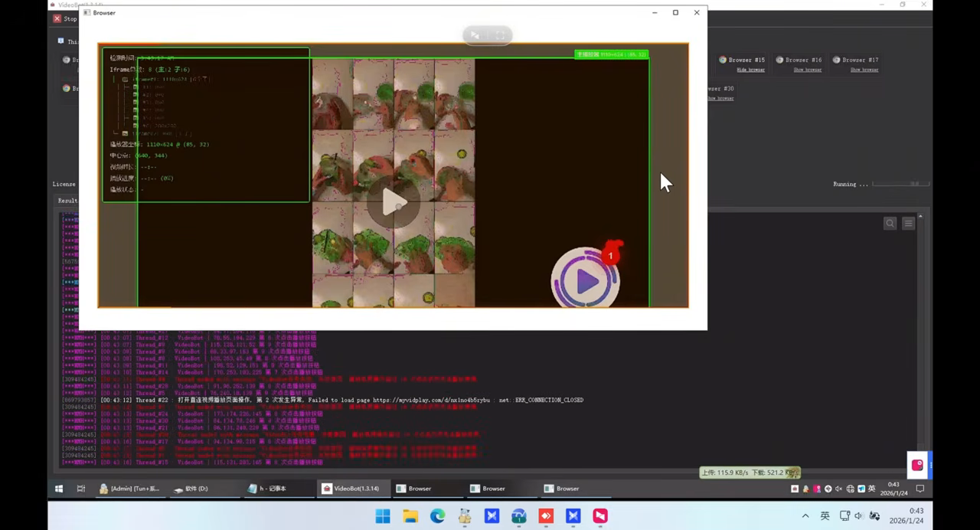The width and height of the screenshot is (980, 530).
Task: Open the list menu icon beside the search icon
Action: pyautogui.click(x=908, y=223)
